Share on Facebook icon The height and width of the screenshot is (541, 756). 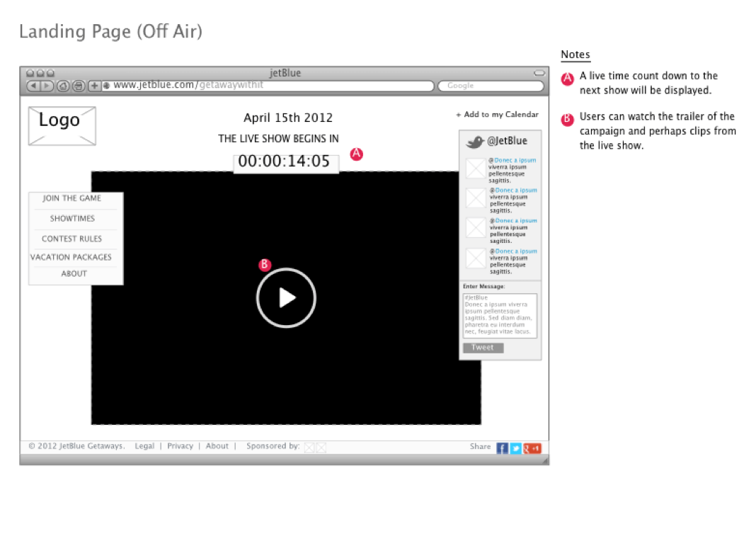pos(503,448)
